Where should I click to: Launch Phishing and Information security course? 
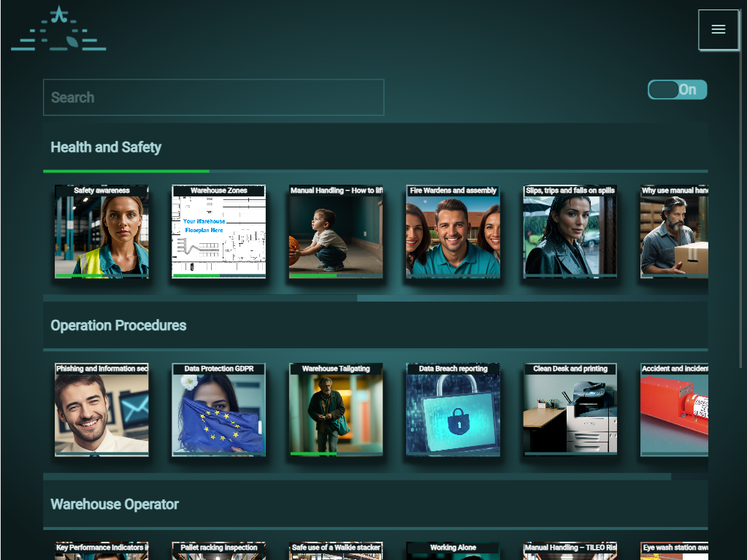point(101,410)
